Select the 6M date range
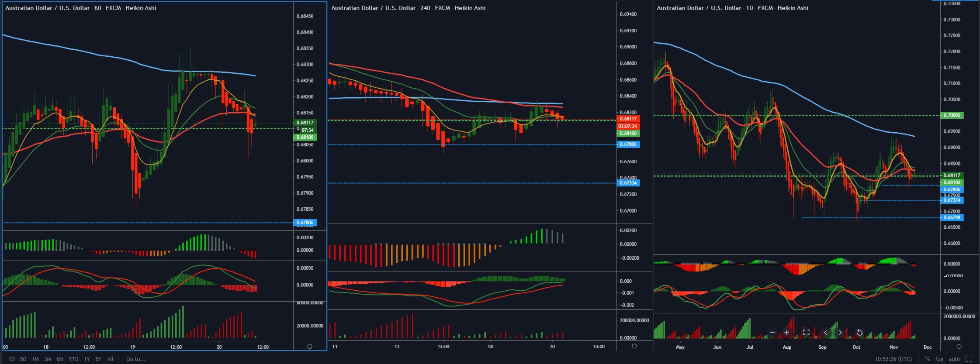980x364 pixels. [x=59, y=359]
